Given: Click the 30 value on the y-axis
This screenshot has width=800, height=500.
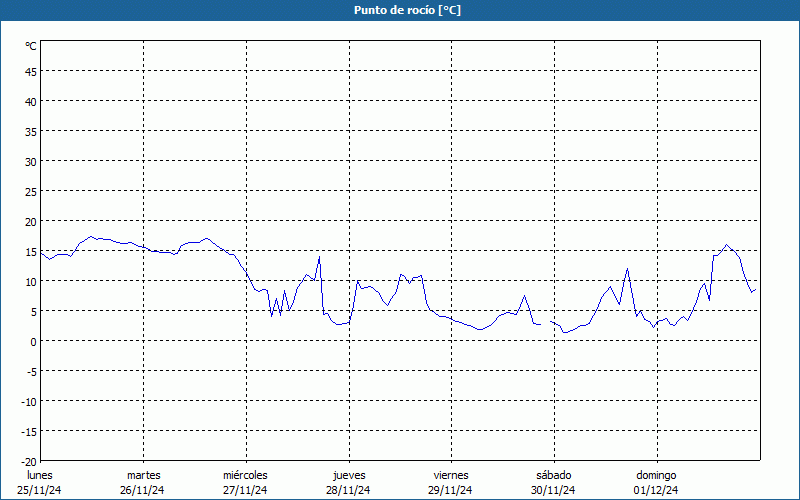Looking at the screenshot, I should 31,162.
